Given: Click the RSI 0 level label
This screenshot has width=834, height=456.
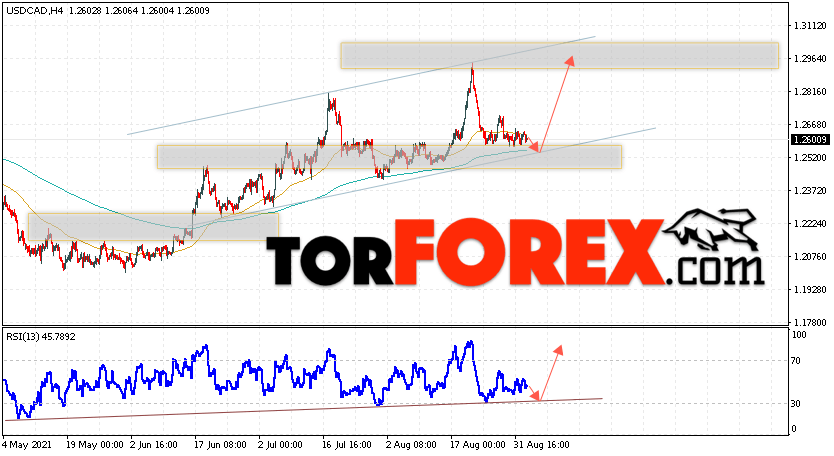Looking at the screenshot, I should pyautogui.click(x=794, y=428).
